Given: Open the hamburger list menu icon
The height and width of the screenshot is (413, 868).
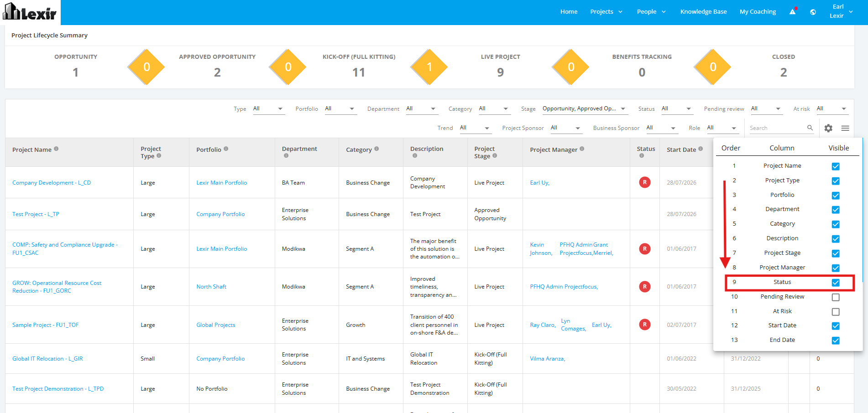Looking at the screenshot, I should (845, 128).
